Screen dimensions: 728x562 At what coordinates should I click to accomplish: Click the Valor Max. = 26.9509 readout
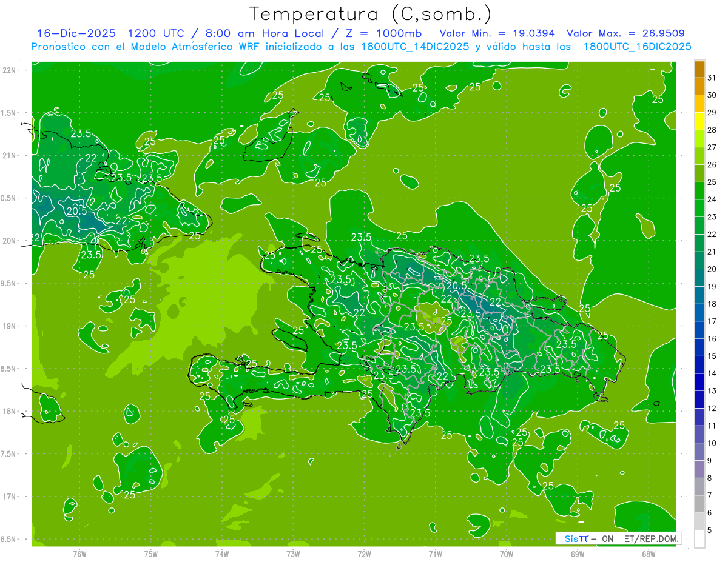tap(625, 33)
